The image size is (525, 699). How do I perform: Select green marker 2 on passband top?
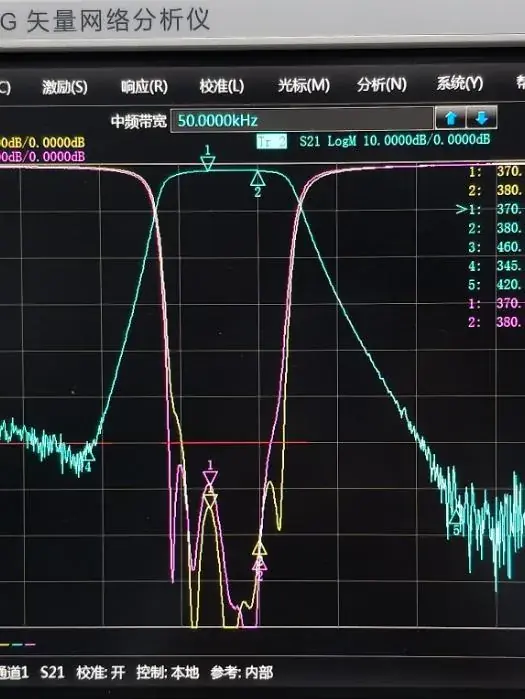pos(257,183)
